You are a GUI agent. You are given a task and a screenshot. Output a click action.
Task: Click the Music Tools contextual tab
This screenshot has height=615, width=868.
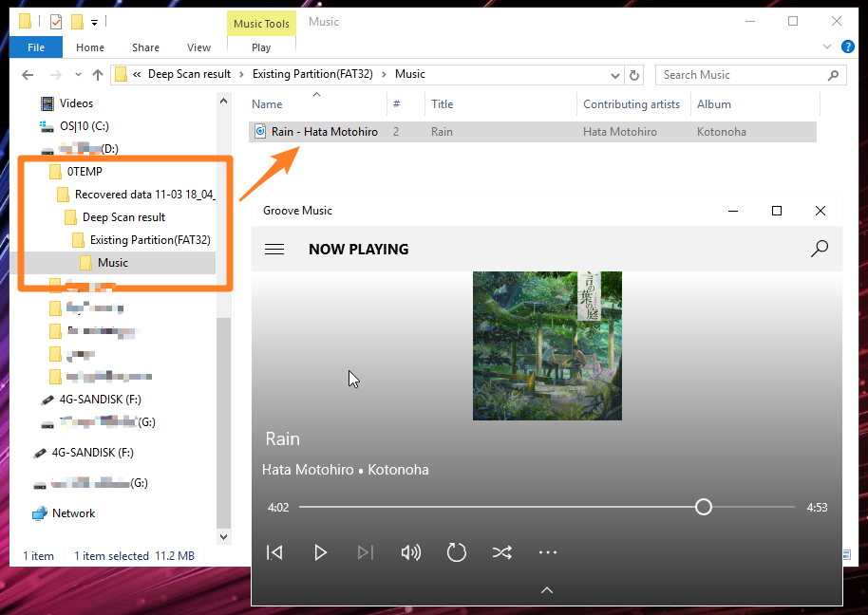click(261, 24)
